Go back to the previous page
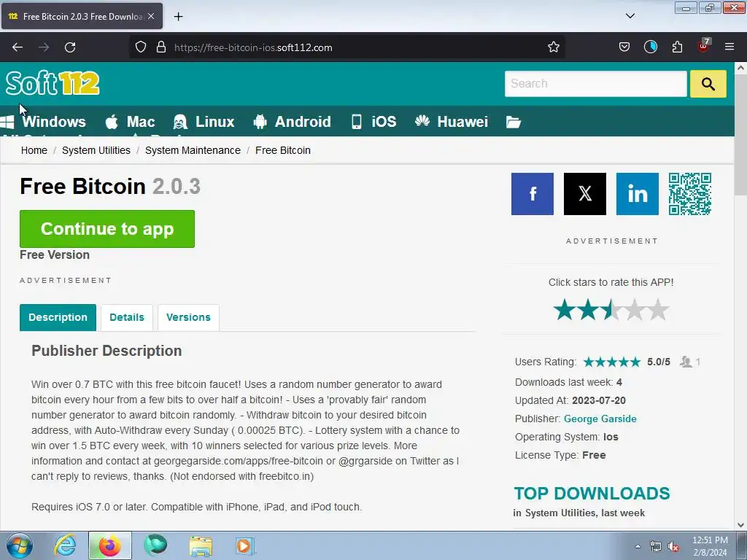747x560 pixels. [x=18, y=47]
